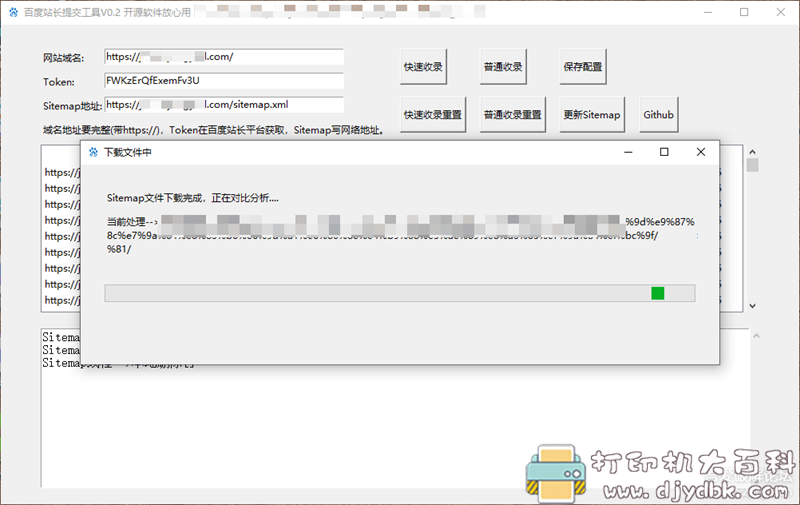
Task: Click the 快速收录 button
Action: [x=423, y=66]
